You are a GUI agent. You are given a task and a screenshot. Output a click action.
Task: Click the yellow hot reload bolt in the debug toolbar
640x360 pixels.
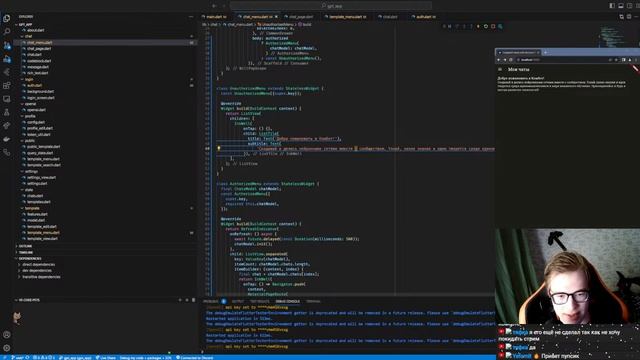click(x=478, y=26)
